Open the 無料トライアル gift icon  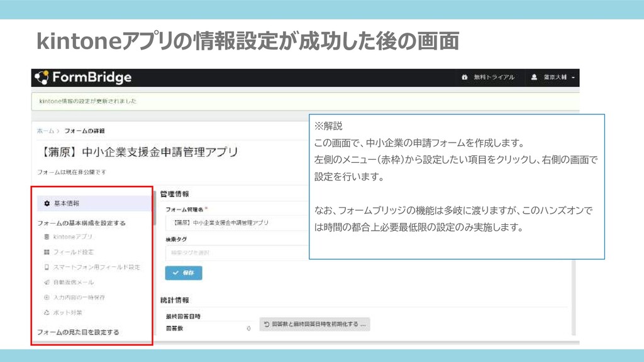(465, 77)
